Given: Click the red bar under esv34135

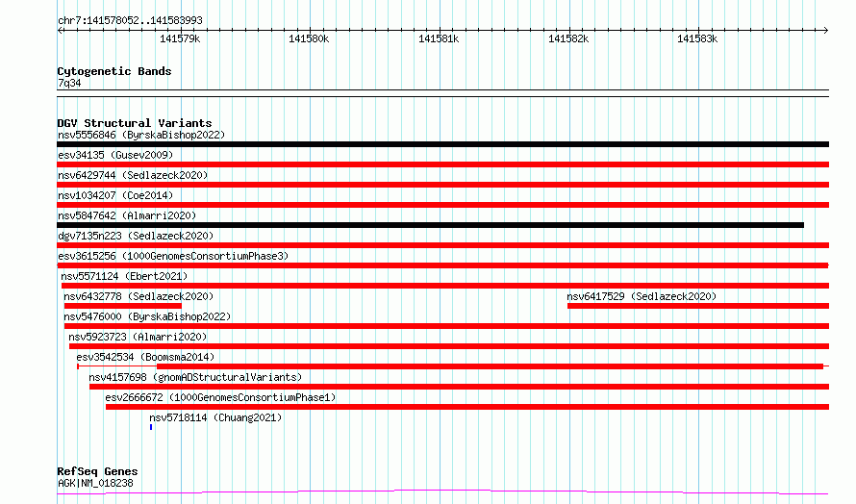Looking at the screenshot, I should 442,164.
